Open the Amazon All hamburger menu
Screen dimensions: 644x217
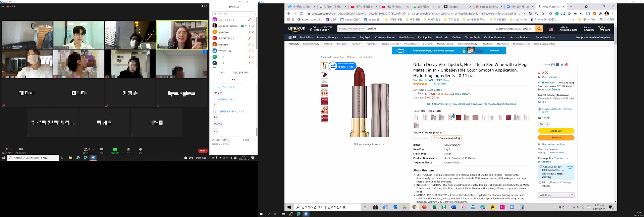point(292,38)
